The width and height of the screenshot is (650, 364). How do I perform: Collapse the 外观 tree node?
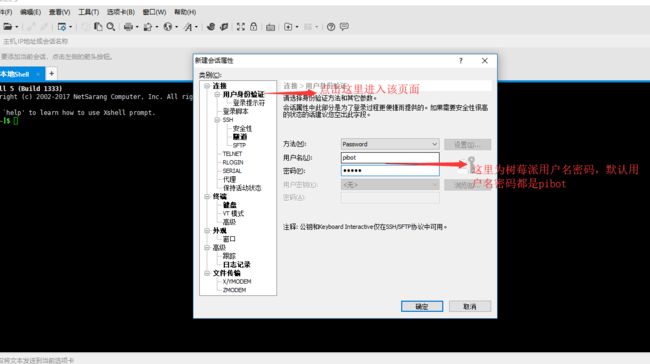206,231
